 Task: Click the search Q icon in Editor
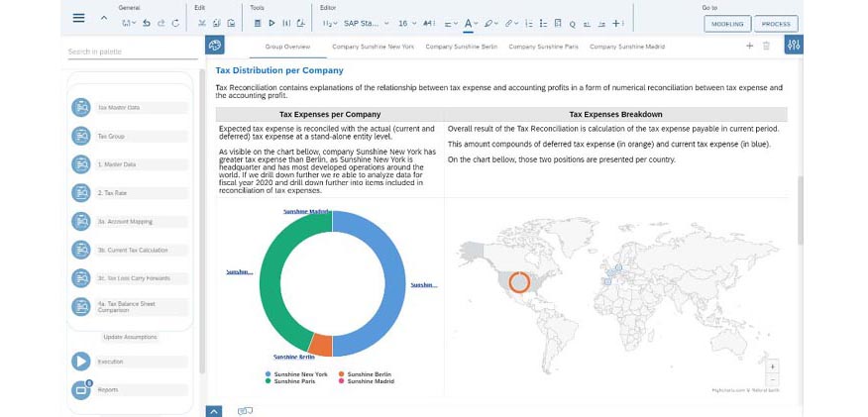click(573, 24)
